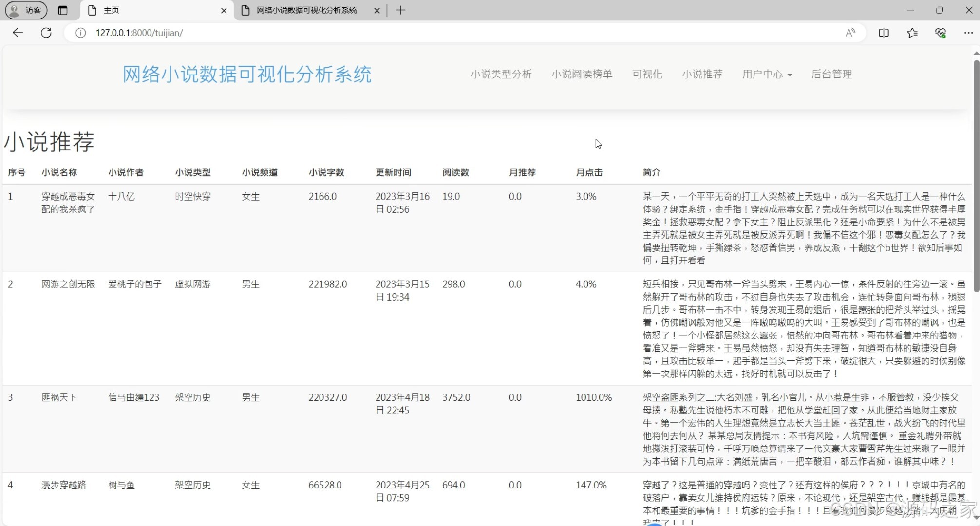Open the tab actions menu icon
Screen dimensions: 980x526
tap(63, 10)
